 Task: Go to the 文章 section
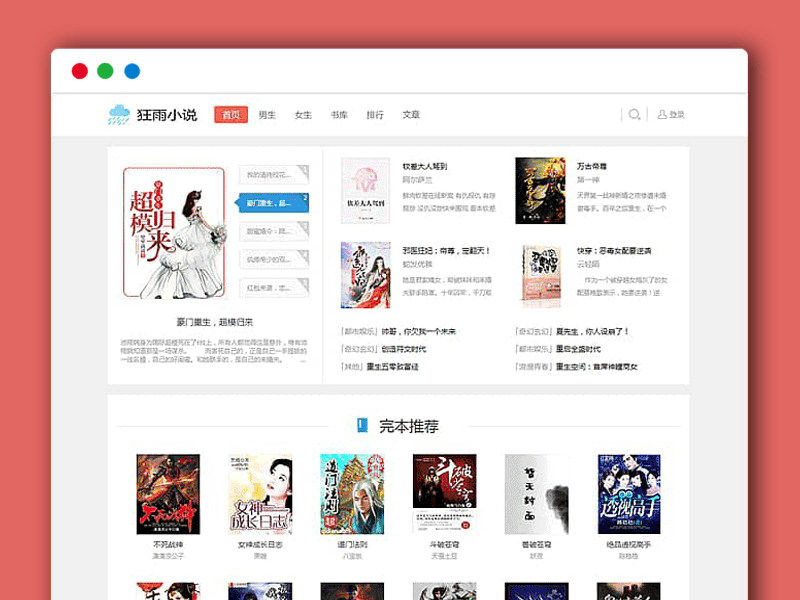click(x=412, y=114)
